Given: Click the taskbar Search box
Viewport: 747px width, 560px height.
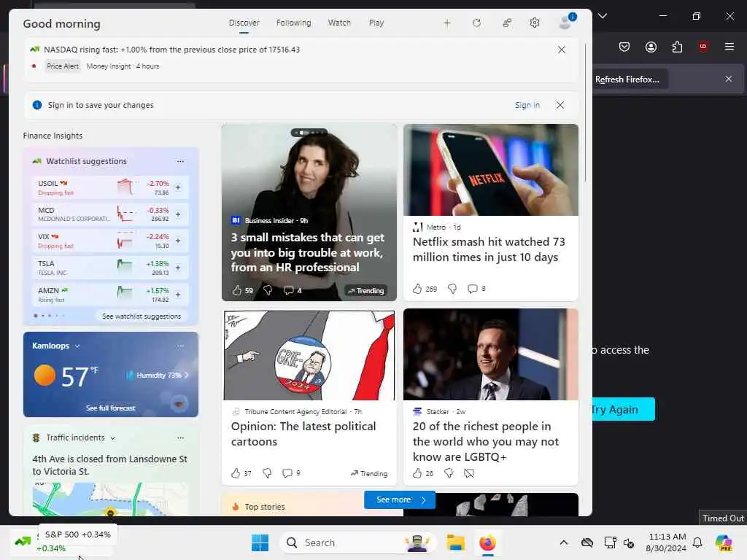Looking at the screenshot, I should click(x=357, y=542).
